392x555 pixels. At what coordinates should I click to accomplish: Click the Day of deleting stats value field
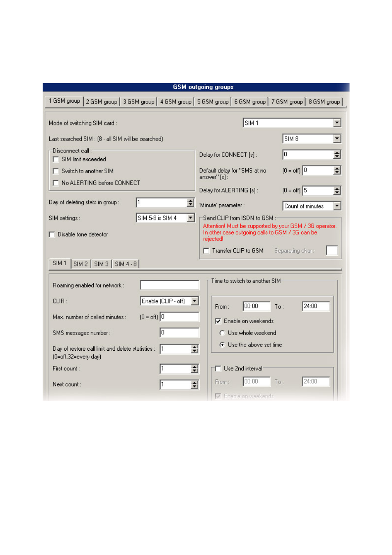pos(161,202)
